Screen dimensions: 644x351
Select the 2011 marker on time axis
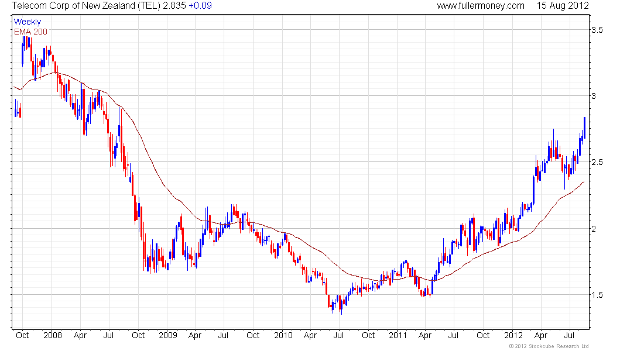[x=398, y=336]
